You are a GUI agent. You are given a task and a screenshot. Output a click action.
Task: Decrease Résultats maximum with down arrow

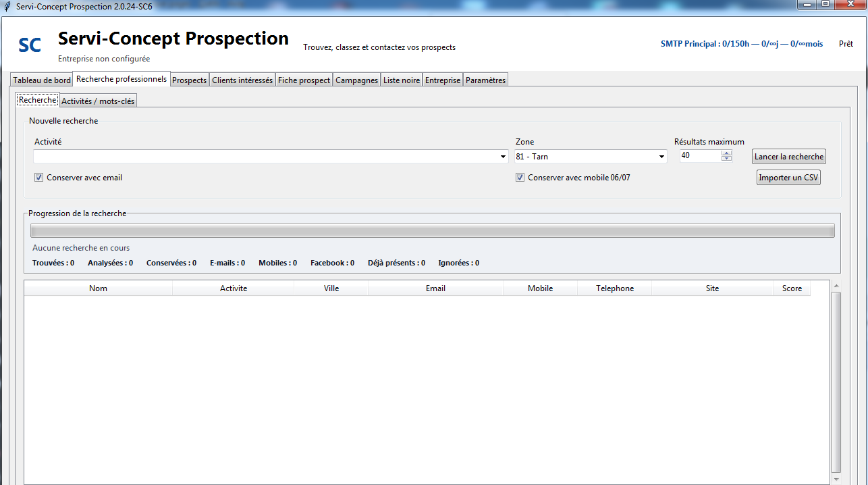pyautogui.click(x=726, y=159)
